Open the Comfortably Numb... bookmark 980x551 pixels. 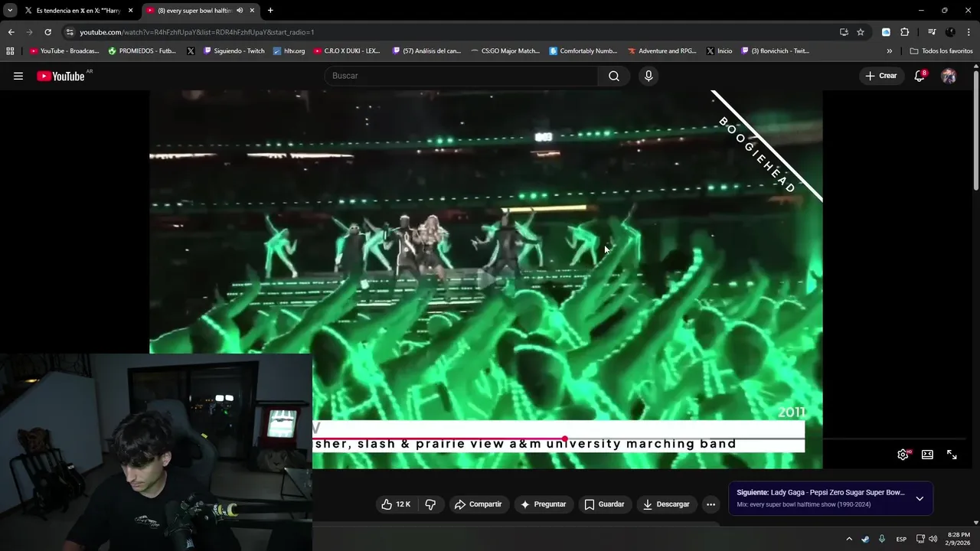tap(583, 51)
